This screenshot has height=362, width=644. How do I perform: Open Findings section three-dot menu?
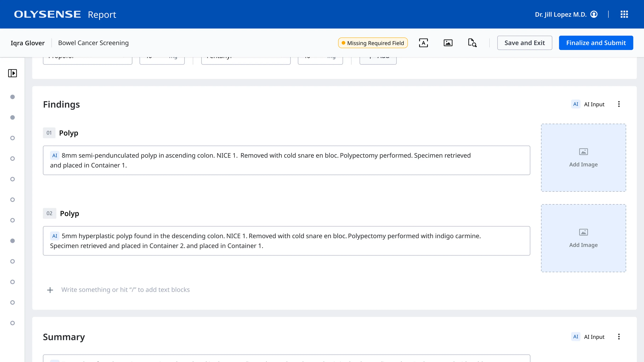coord(619,104)
